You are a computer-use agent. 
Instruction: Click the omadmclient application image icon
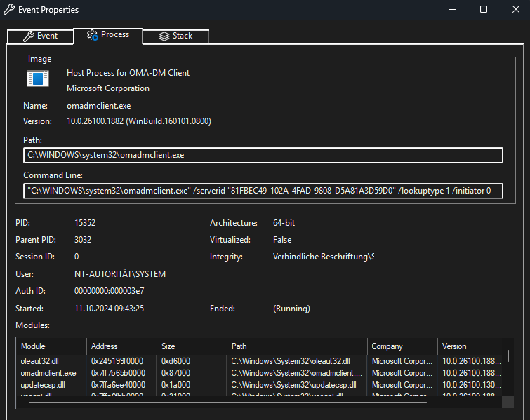(x=38, y=79)
